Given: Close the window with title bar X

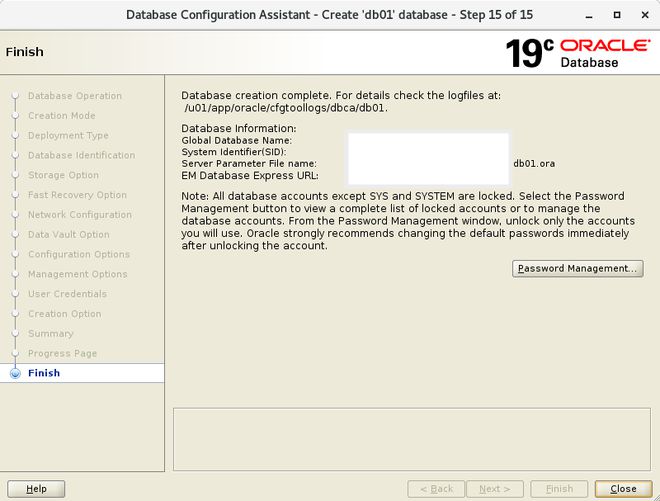Looking at the screenshot, I should (x=645, y=15).
